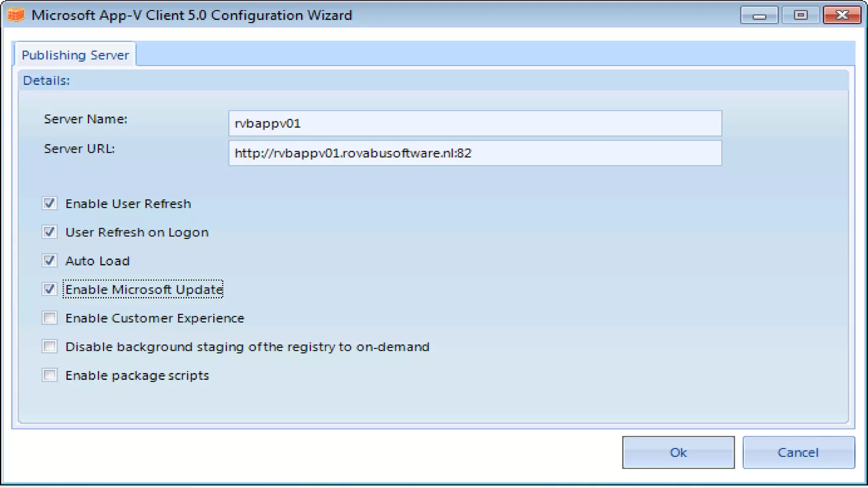The width and height of the screenshot is (868, 488).
Task: Click the window title text
Action: (192, 15)
